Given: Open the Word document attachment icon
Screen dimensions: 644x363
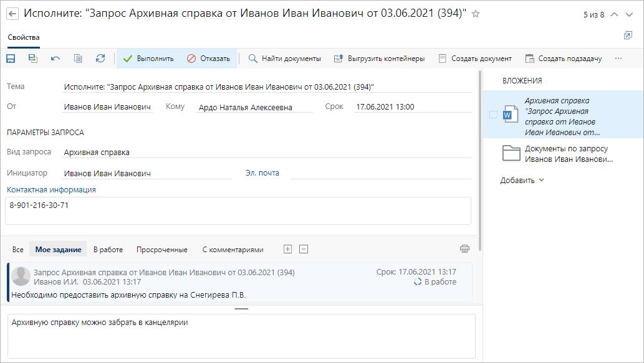Looking at the screenshot, I should coord(511,115).
